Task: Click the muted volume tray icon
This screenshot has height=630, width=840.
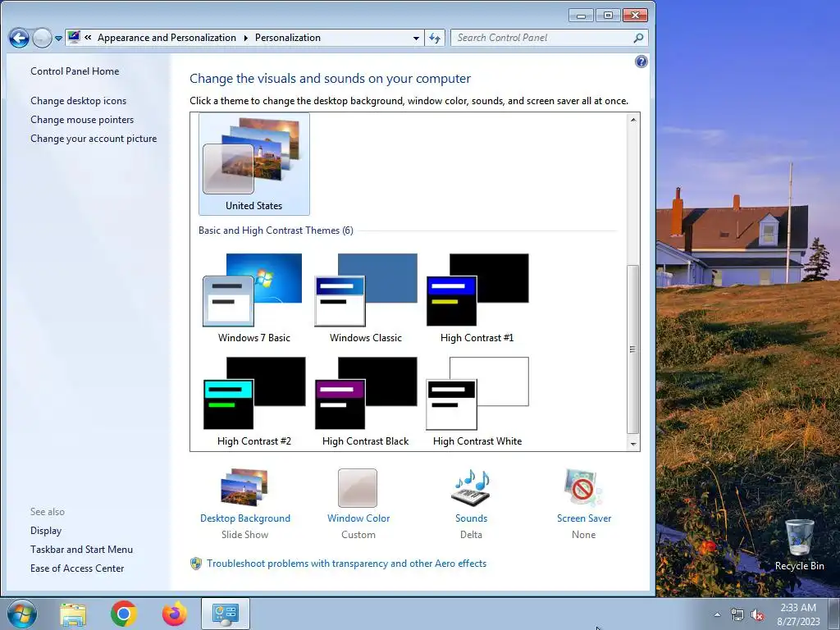Action: coord(757,614)
